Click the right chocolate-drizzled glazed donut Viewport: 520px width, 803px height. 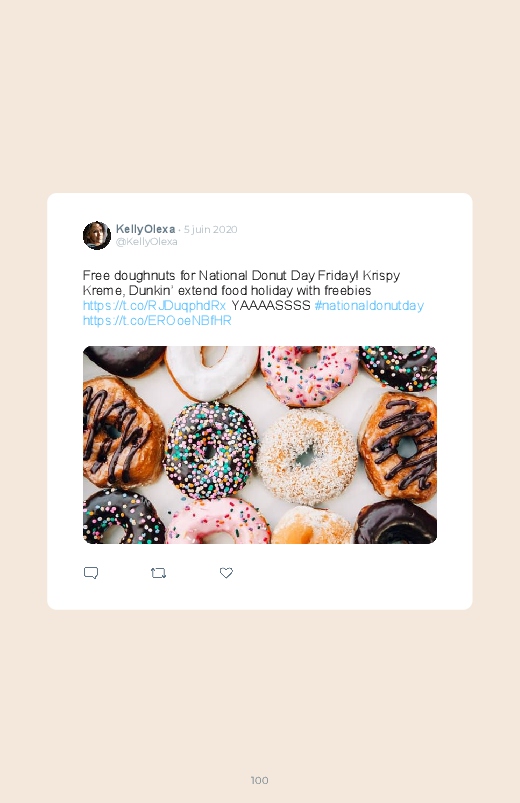(398, 447)
